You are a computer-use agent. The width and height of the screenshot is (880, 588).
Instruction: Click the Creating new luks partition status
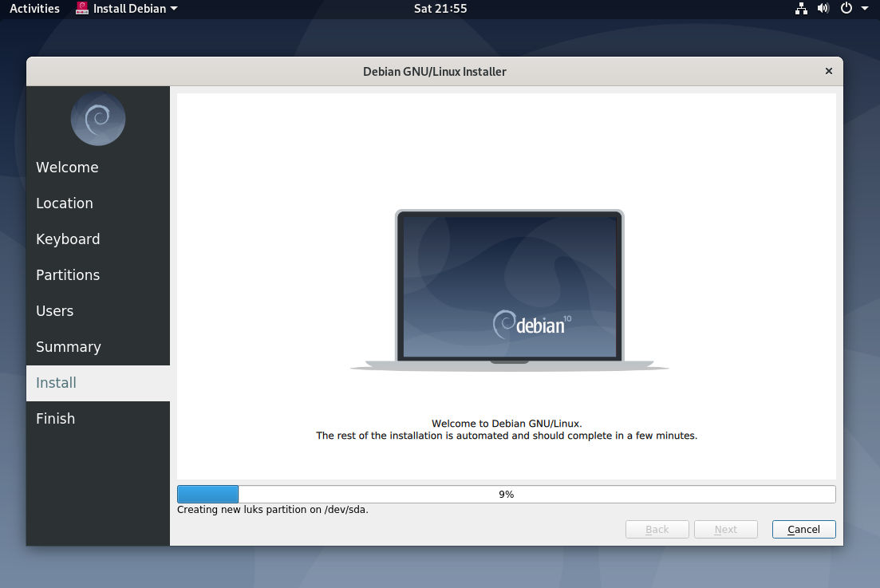(273, 510)
